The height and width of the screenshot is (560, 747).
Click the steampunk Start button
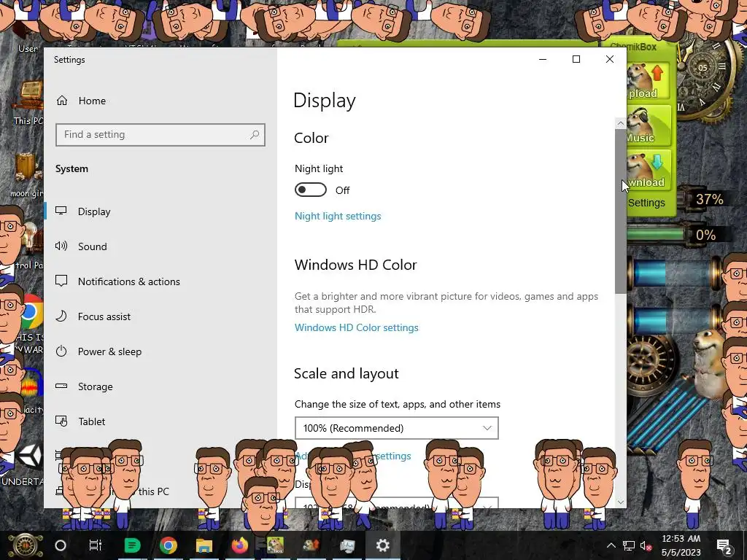coord(25,545)
